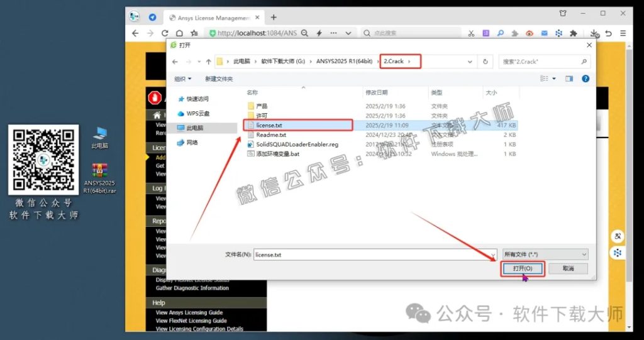Open the blue help question icon

[586, 79]
